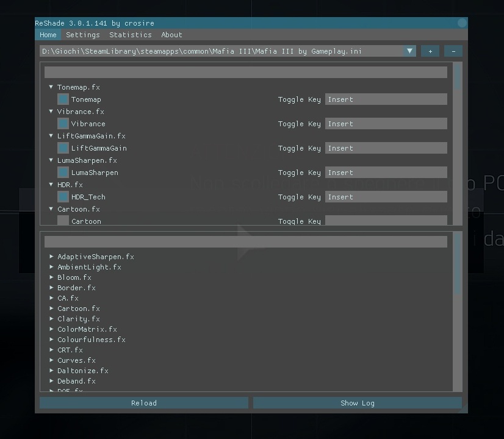Toggle the Tonemap technique checkbox
The image size is (504, 439).
point(63,99)
